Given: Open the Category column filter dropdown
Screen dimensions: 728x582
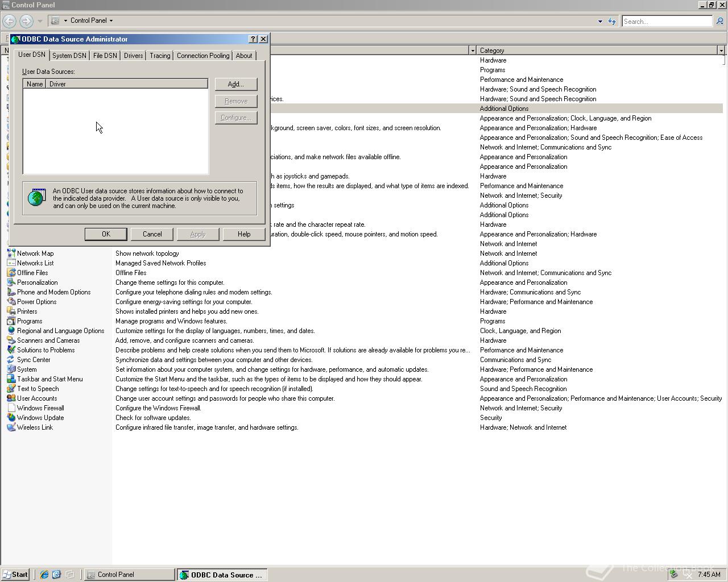Looking at the screenshot, I should point(721,51).
